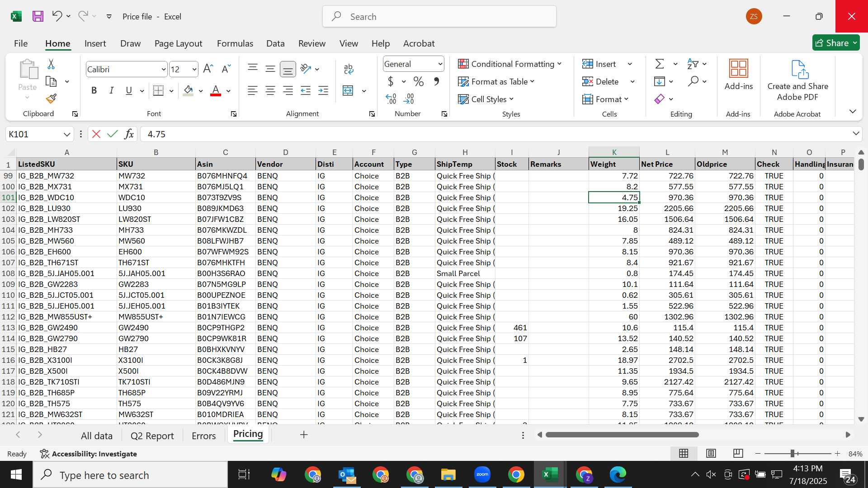Increase font size with the A-up icon
The image size is (868, 488).
click(208, 69)
